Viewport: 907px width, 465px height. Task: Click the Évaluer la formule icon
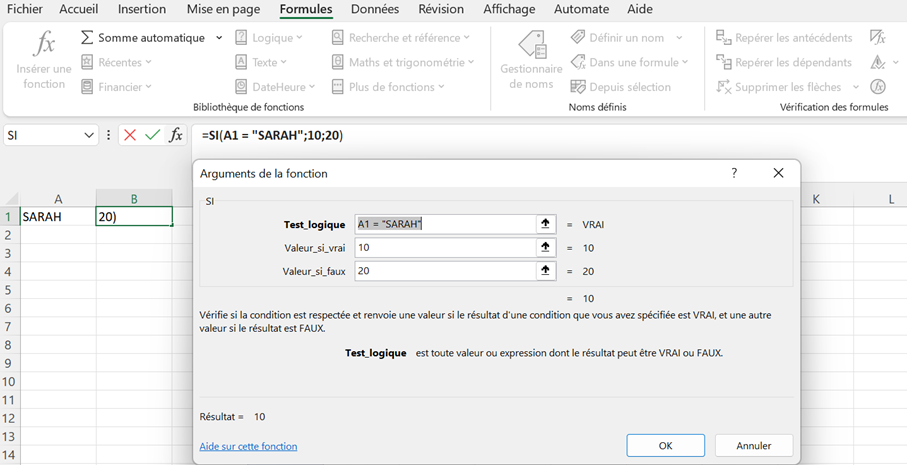(878, 87)
